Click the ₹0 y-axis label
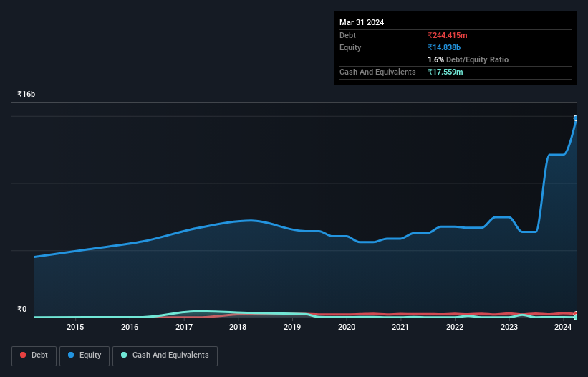The width and height of the screenshot is (588, 377). (x=22, y=309)
